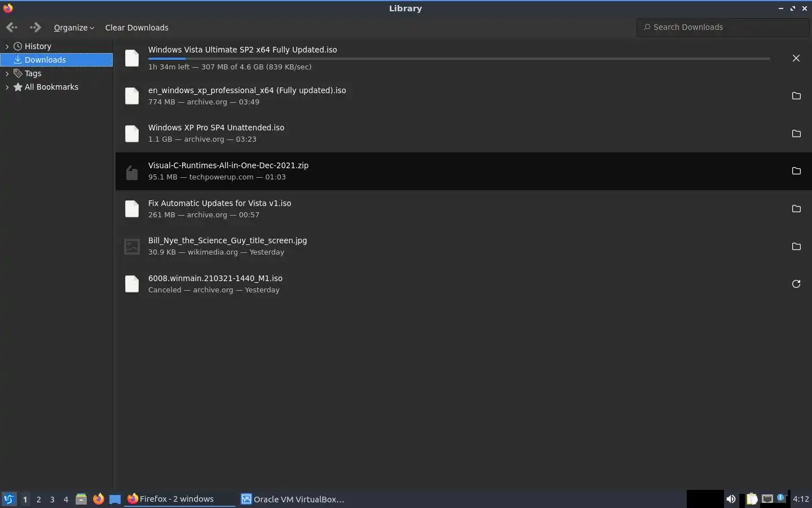
Task: Go forward with the forward arrow
Action: tap(36, 27)
